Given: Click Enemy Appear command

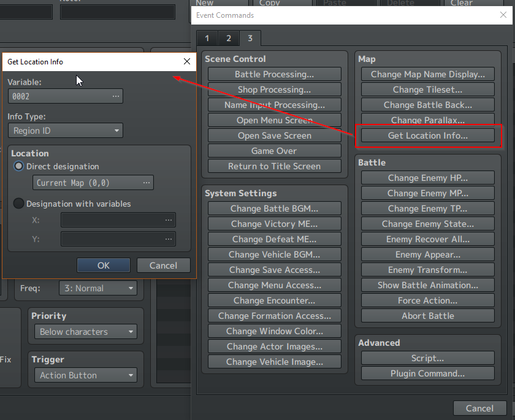Looking at the screenshot, I should [428, 254].
